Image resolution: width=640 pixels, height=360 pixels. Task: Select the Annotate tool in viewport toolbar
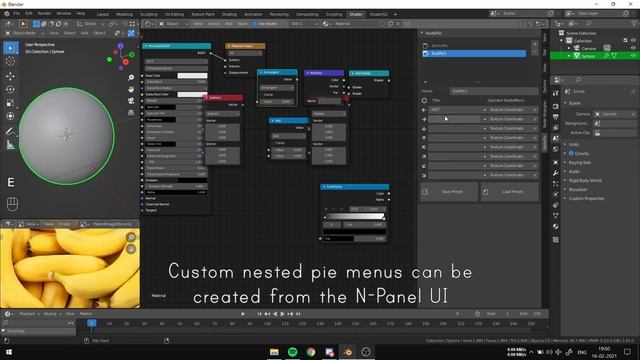point(11,131)
